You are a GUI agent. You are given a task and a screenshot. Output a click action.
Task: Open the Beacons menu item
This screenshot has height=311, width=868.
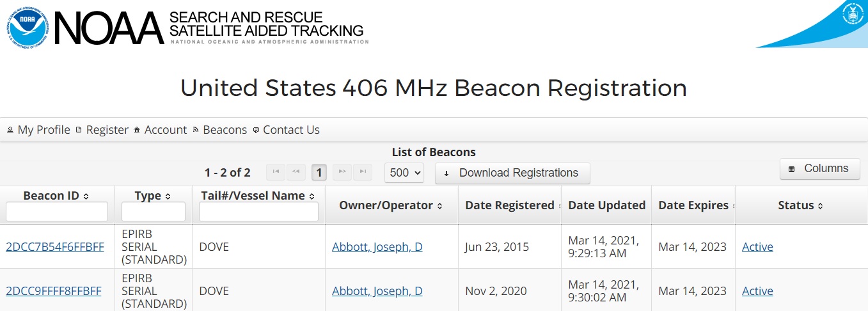click(219, 130)
